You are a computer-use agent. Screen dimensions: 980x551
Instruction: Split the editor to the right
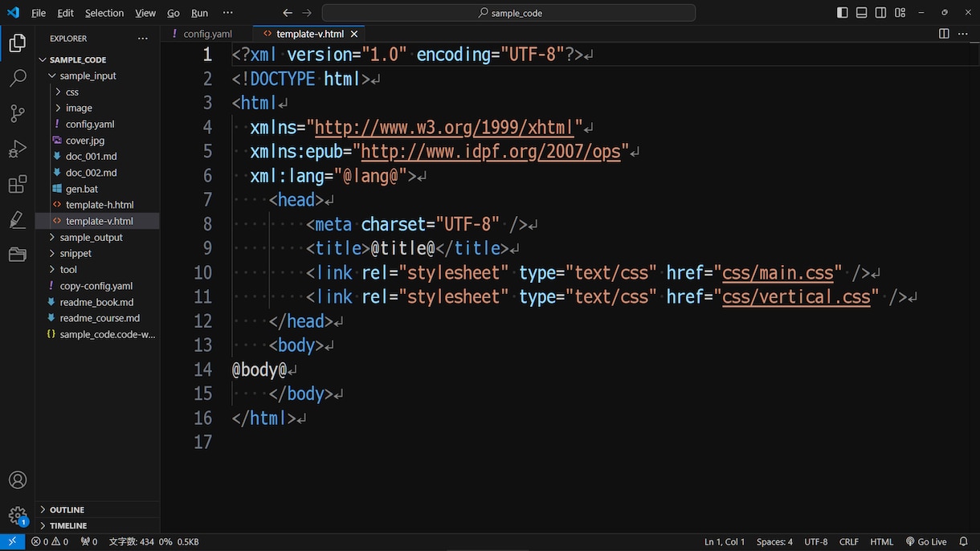tap(944, 34)
